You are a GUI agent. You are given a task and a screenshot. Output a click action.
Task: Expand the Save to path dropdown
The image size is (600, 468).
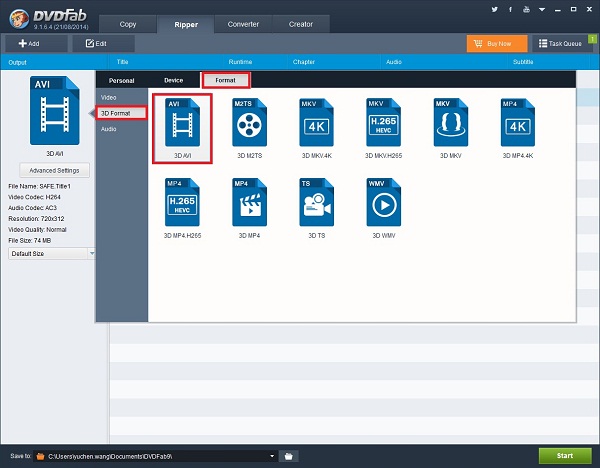(x=272, y=456)
